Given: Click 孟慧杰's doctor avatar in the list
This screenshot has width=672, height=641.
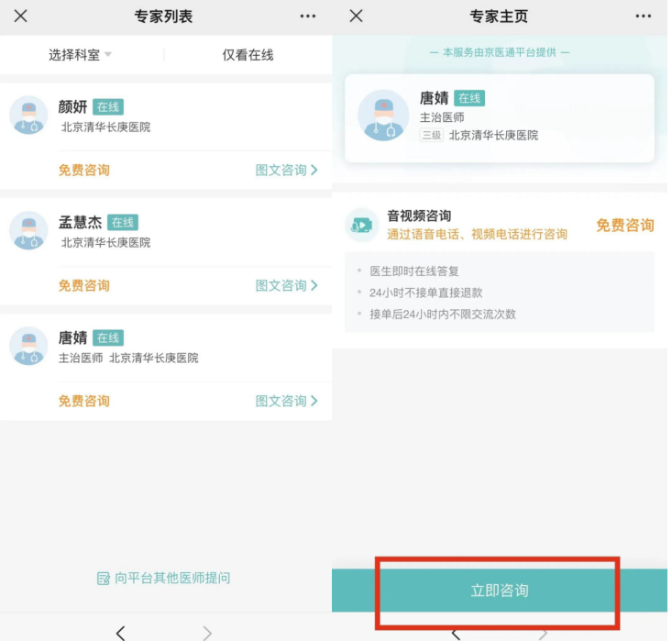Looking at the screenshot, I should [28, 231].
